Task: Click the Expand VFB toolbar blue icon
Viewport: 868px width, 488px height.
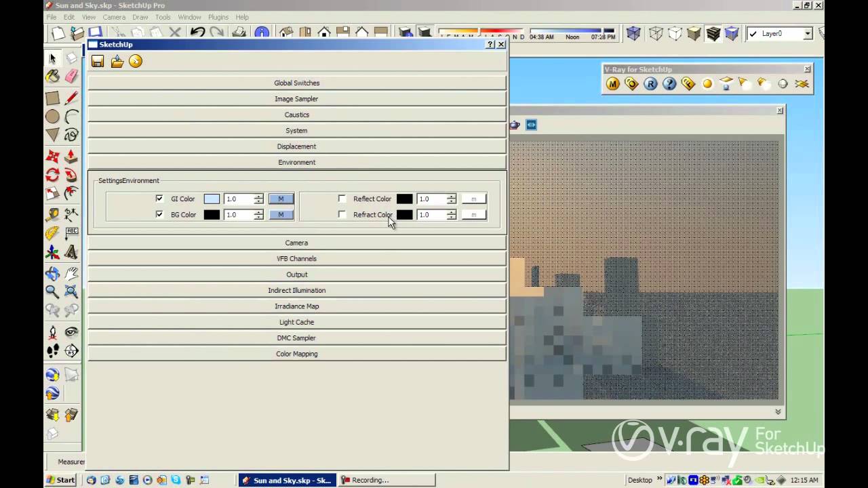Action: click(531, 125)
